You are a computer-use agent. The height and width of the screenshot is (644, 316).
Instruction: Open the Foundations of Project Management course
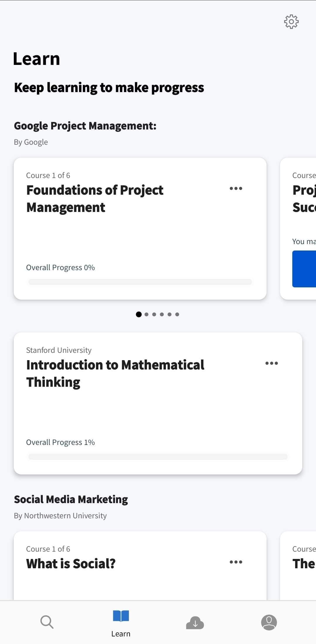pyautogui.click(x=117, y=228)
